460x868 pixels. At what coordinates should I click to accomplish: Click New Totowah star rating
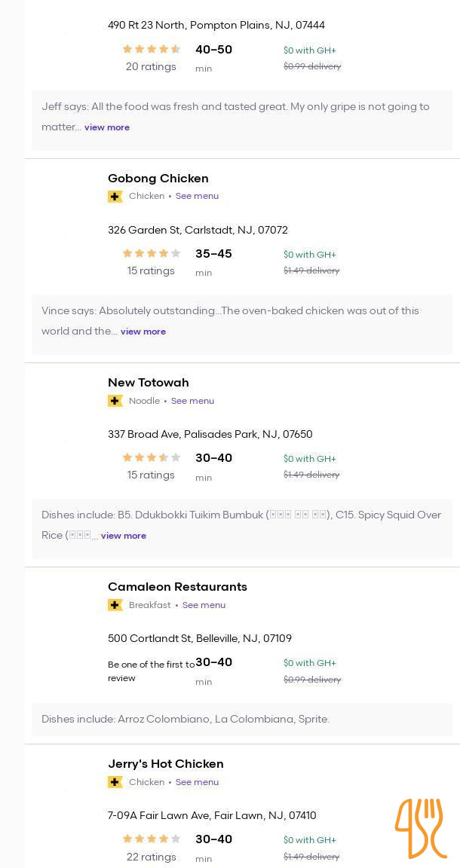tap(152, 458)
